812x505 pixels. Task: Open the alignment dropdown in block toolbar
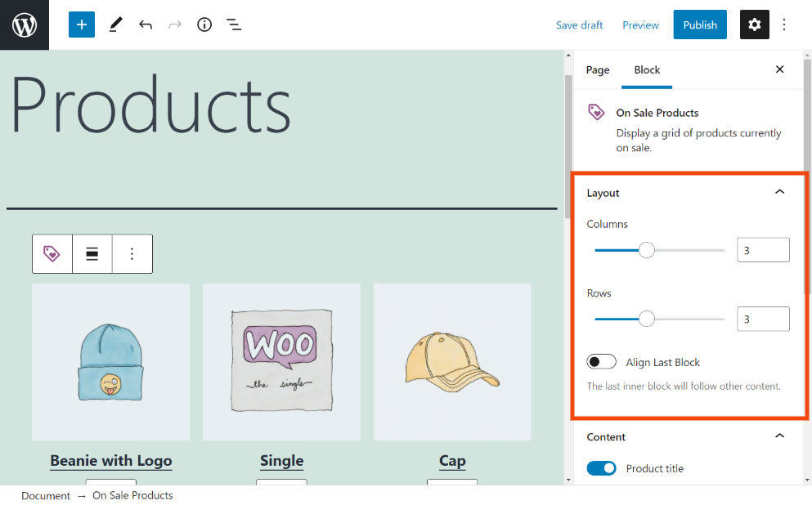pyautogui.click(x=92, y=253)
